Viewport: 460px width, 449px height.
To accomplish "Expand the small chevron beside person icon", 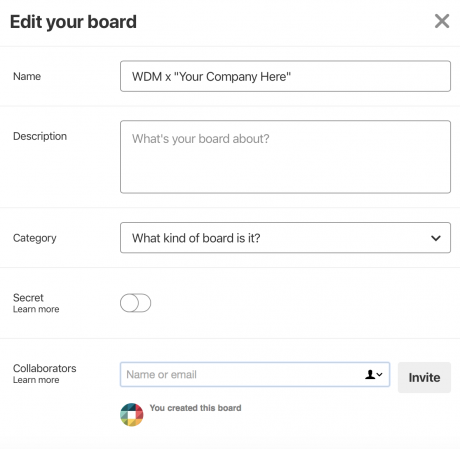I will coord(379,375).
